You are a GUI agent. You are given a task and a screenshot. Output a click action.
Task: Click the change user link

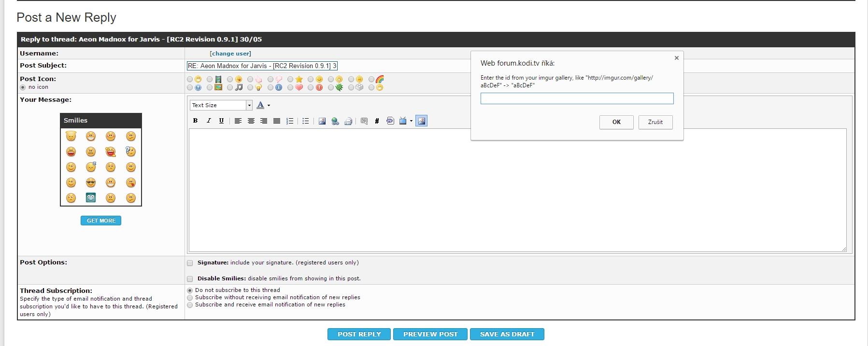click(230, 54)
